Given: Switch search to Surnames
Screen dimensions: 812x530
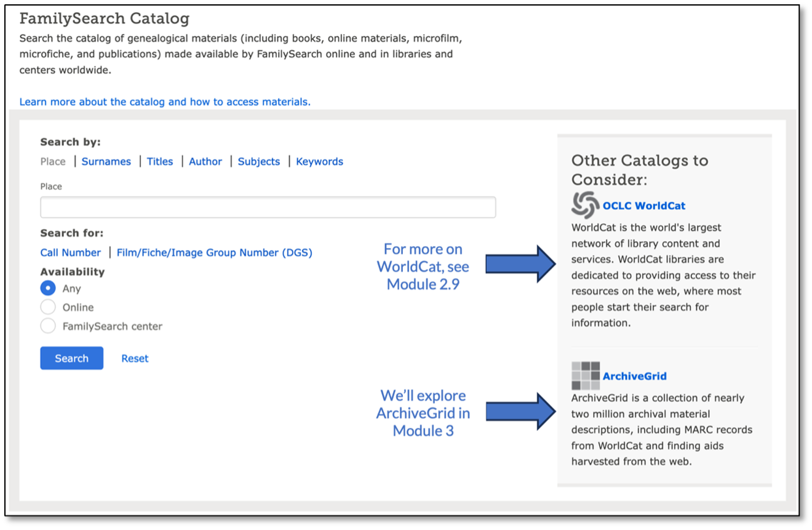Looking at the screenshot, I should pos(106,161).
